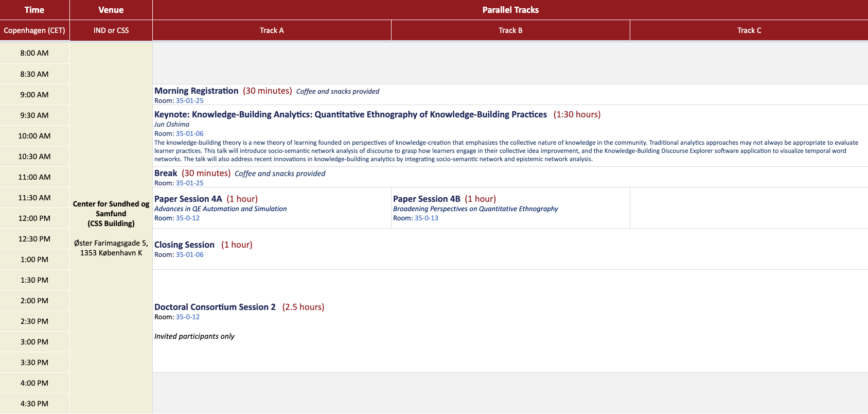The height and width of the screenshot is (414, 868).
Task: Click the Morning Registration title
Action: tap(197, 91)
